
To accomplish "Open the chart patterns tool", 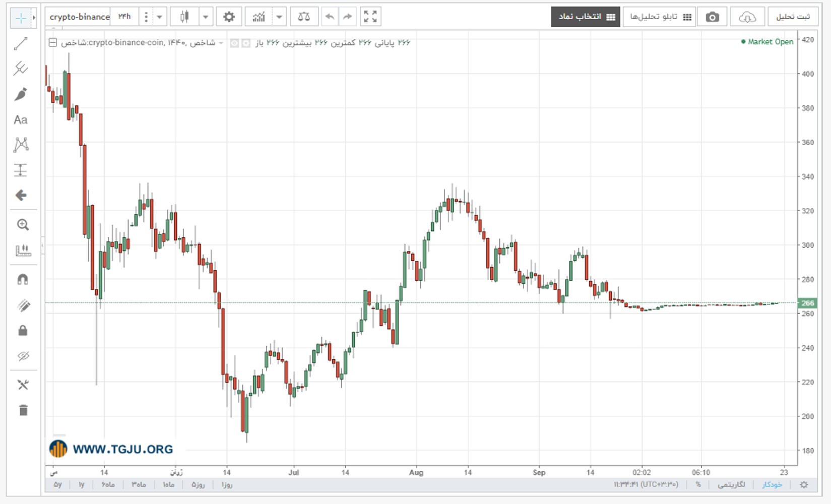I will [21, 145].
